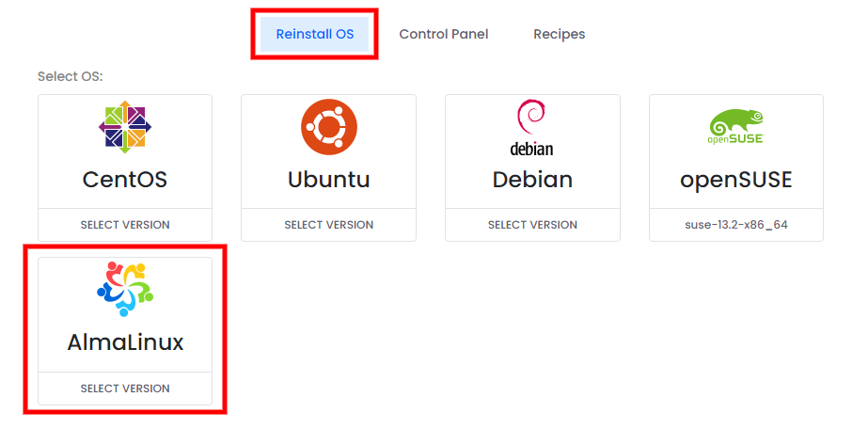
Task: Open the Reinstall OS tab
Action: pyautogui.click(x=314, y=34)
